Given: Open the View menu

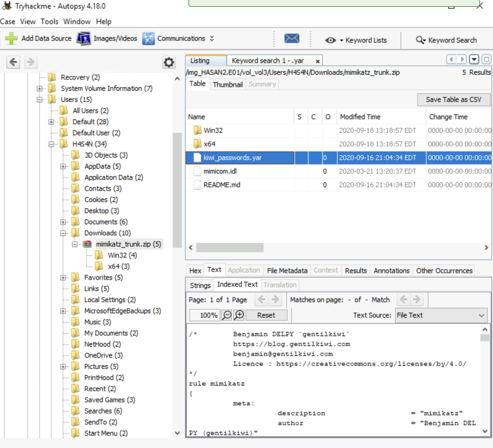Looking at the screenshot, I should (x=28, y=22).
